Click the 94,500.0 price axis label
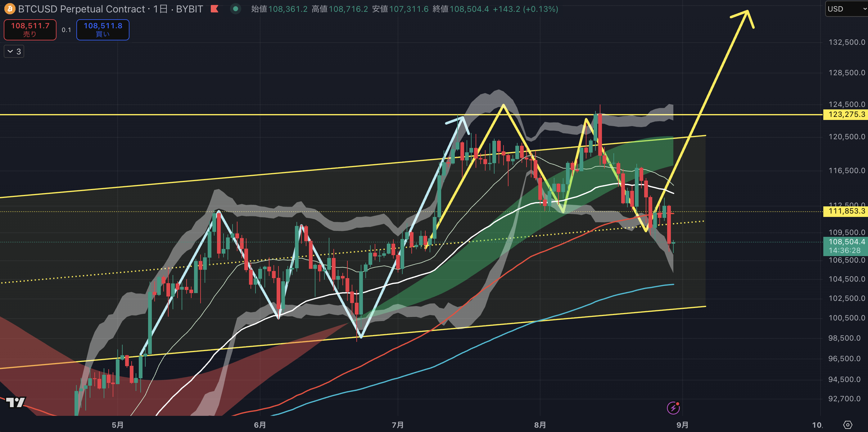This screenshot has height=432, width=868. [x=844, y=379]
